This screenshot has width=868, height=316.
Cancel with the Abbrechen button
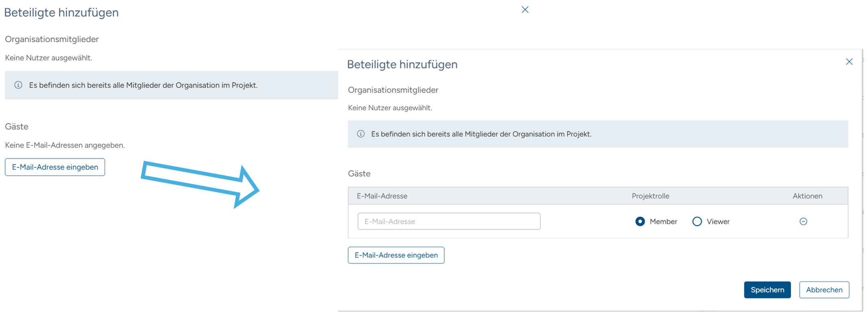[824, 290]
